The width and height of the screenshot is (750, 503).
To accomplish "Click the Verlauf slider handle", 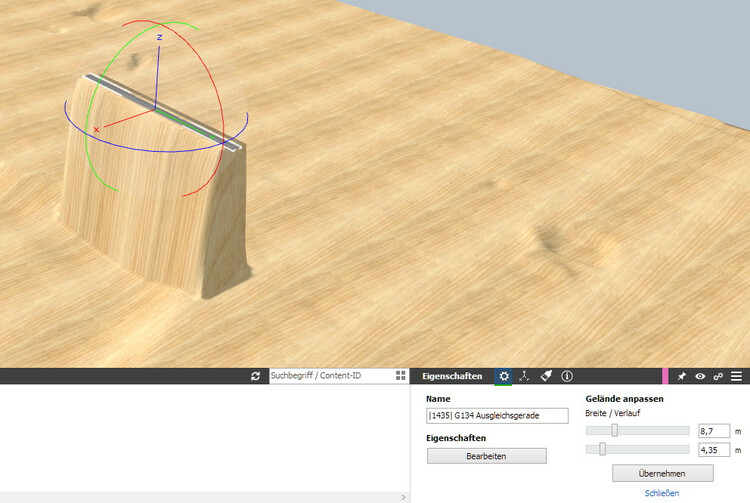I will pyautogui.click(x=602, y=449).
